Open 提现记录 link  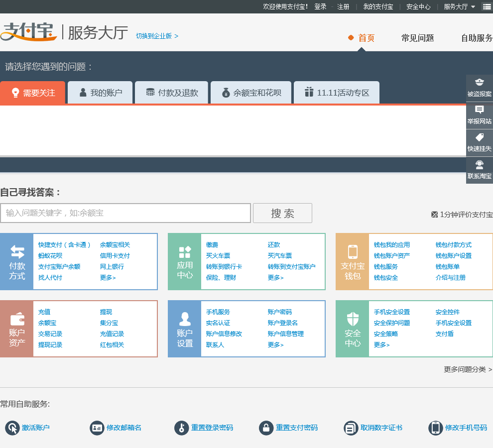pyautogui.click(x=50, y=345)
